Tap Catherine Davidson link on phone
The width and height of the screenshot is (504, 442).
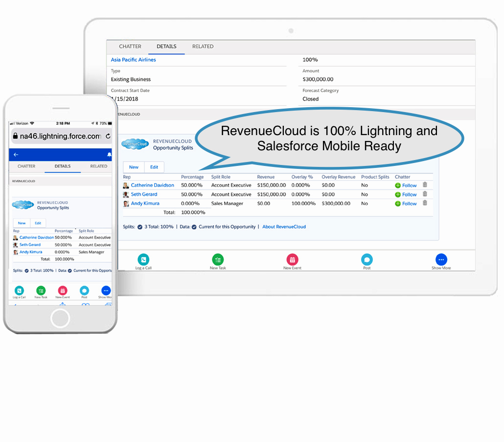coord(37,237)
